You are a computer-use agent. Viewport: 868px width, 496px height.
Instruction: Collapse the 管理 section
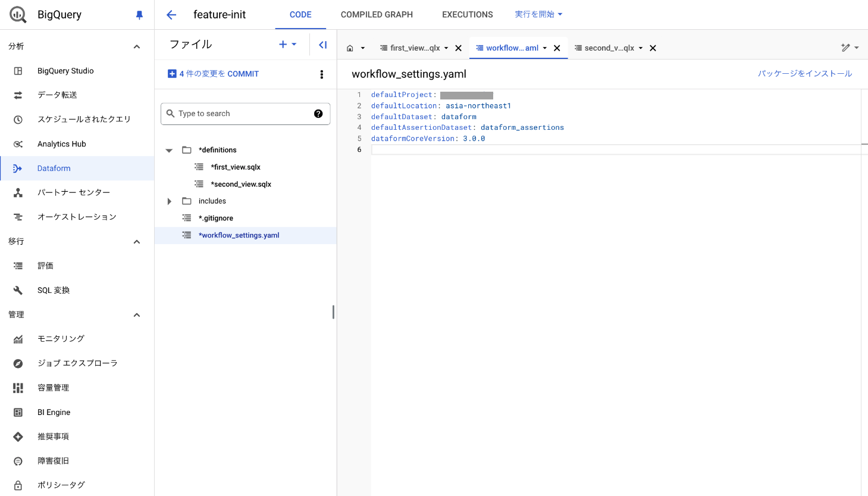pyautogui.click(x=137, y=315)
